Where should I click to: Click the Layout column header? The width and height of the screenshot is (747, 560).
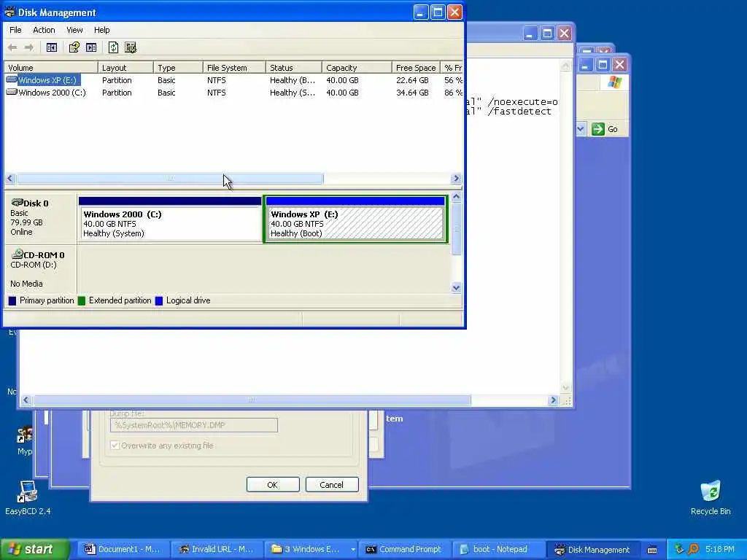tap(125, 68)
